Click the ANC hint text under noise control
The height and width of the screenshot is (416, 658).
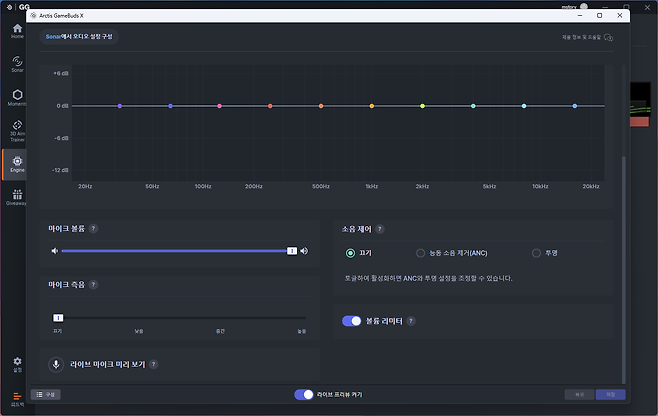point(428,278)
